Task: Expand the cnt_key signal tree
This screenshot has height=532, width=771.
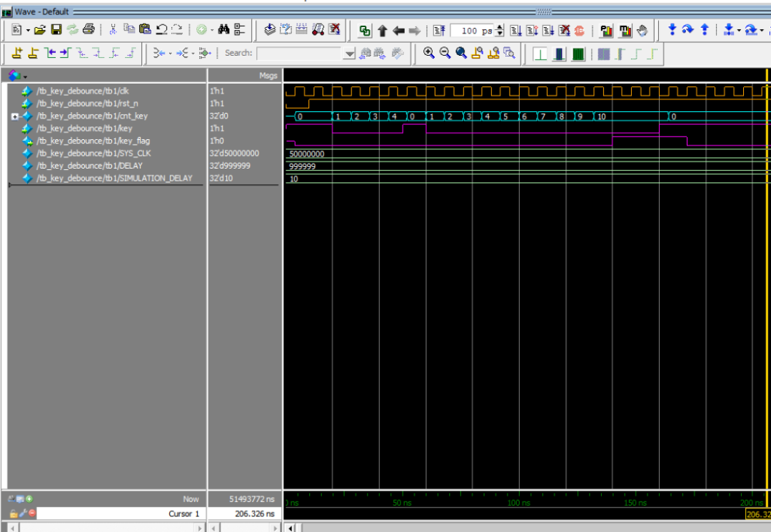Action: [x=16, y=116]
